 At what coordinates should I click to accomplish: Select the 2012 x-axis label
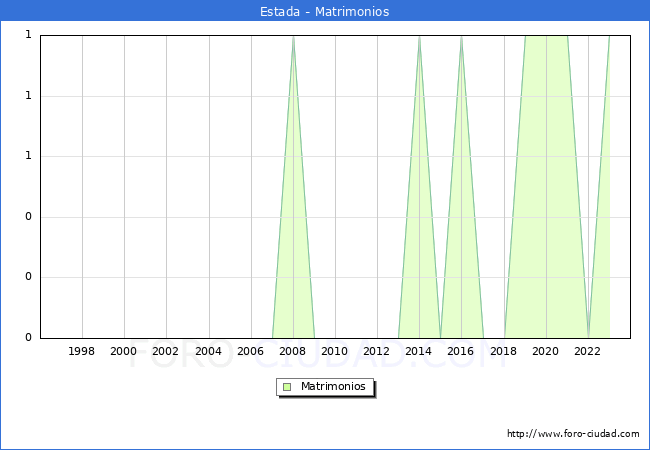click(376, 351)
